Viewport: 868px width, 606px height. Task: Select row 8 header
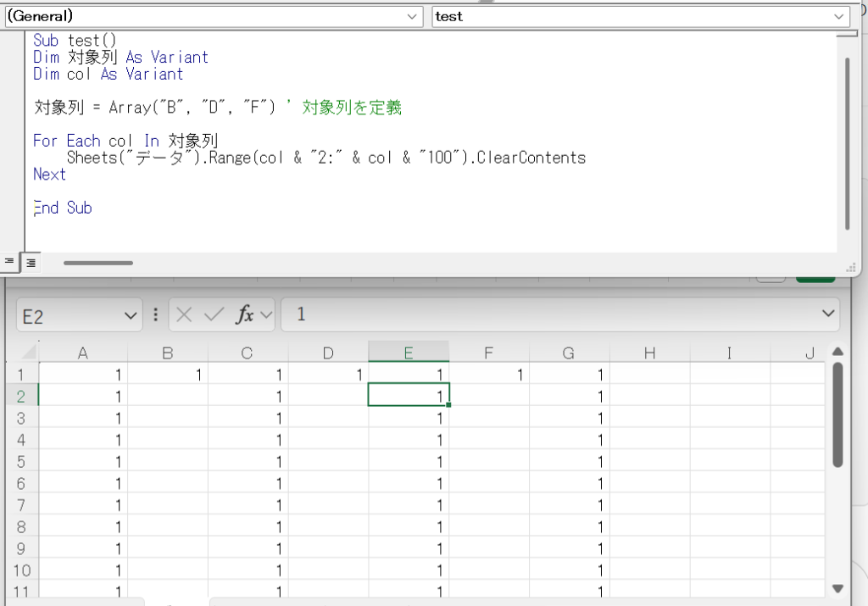coord(21,527)
